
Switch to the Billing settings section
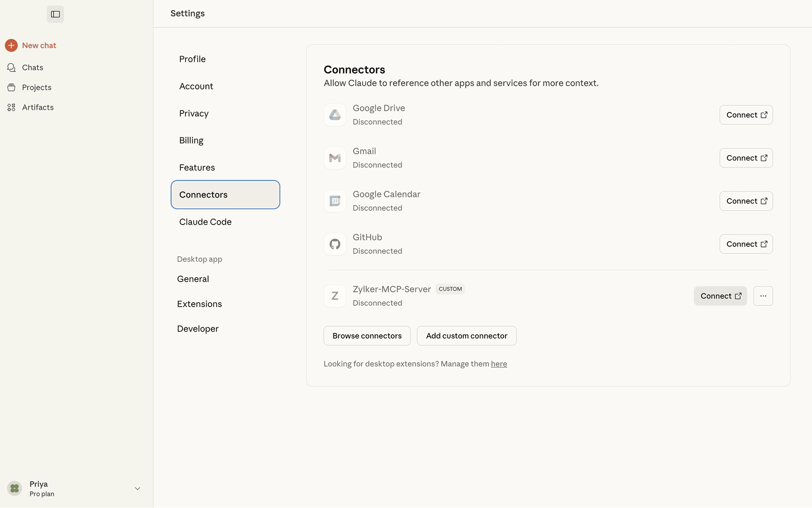(x=191, y=140)
